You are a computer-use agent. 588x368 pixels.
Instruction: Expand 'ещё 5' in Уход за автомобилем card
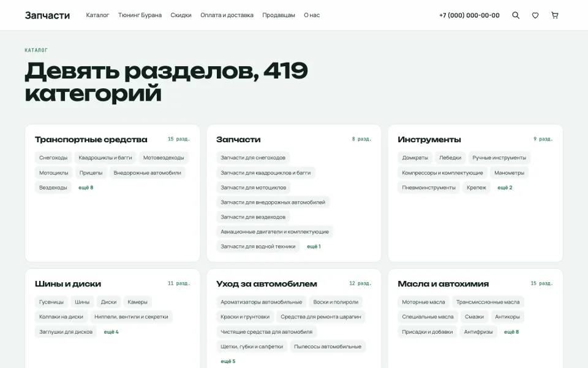click(228, 361)
